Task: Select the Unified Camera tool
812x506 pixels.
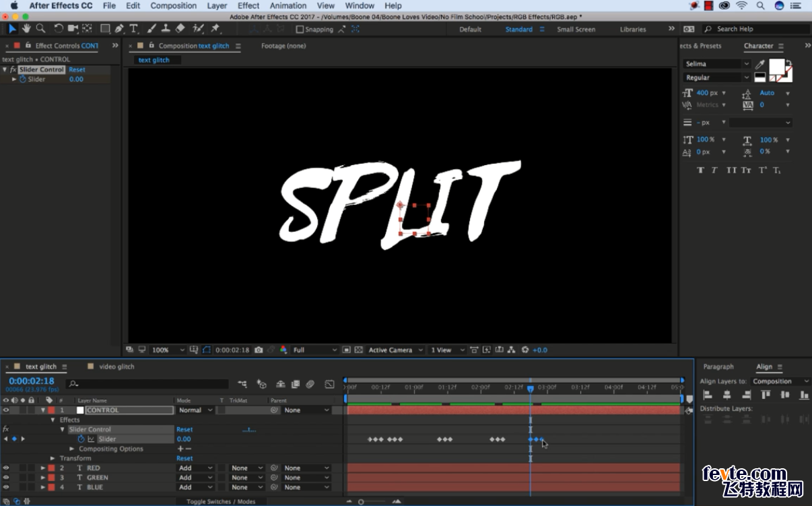Action: 73,29
